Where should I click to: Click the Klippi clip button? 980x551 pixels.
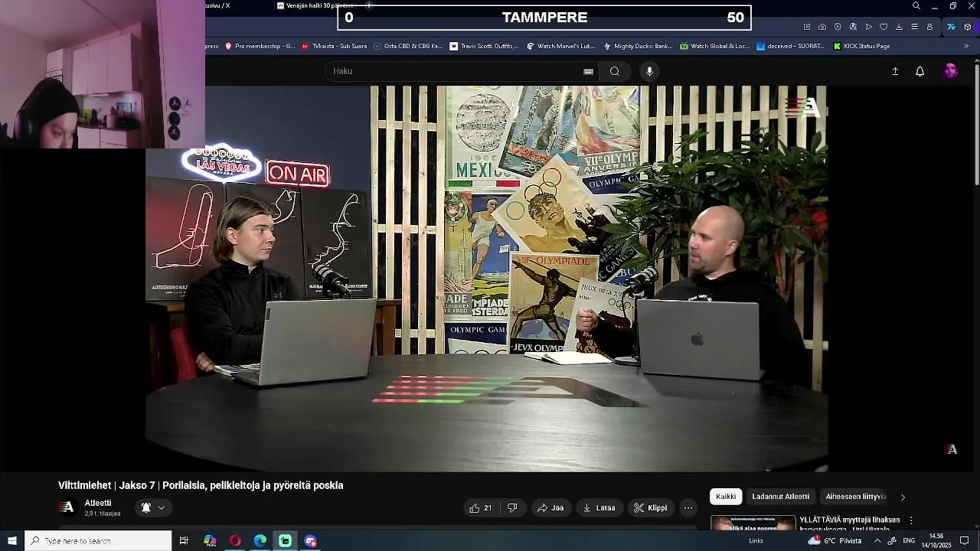click(x=651, y=507)
